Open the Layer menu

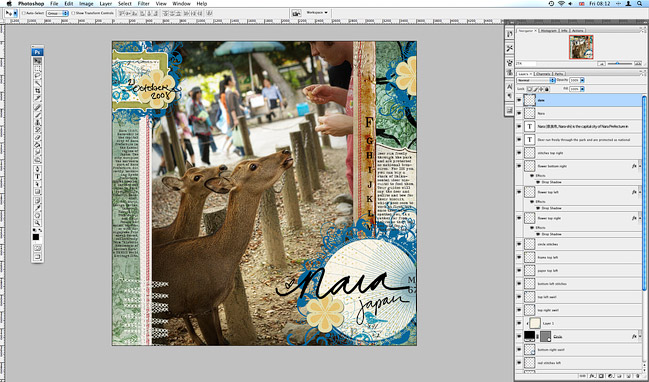pos(106,3)
